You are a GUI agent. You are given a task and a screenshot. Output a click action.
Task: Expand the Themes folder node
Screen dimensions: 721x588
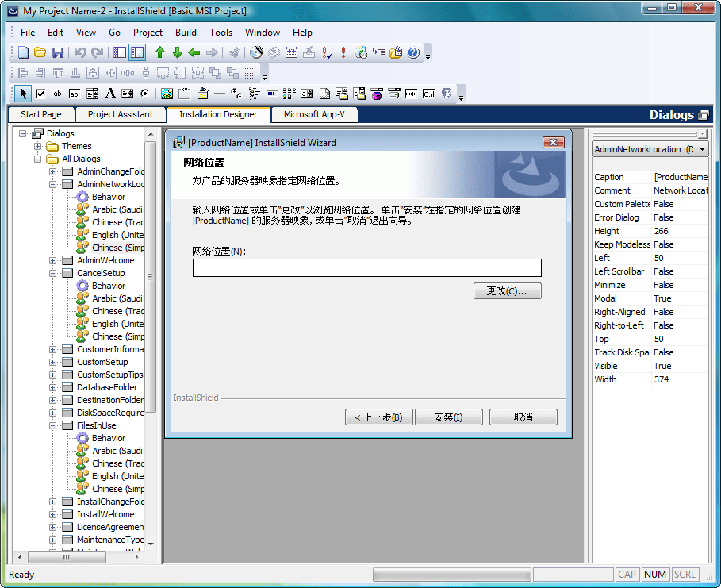tap(37, 146)
